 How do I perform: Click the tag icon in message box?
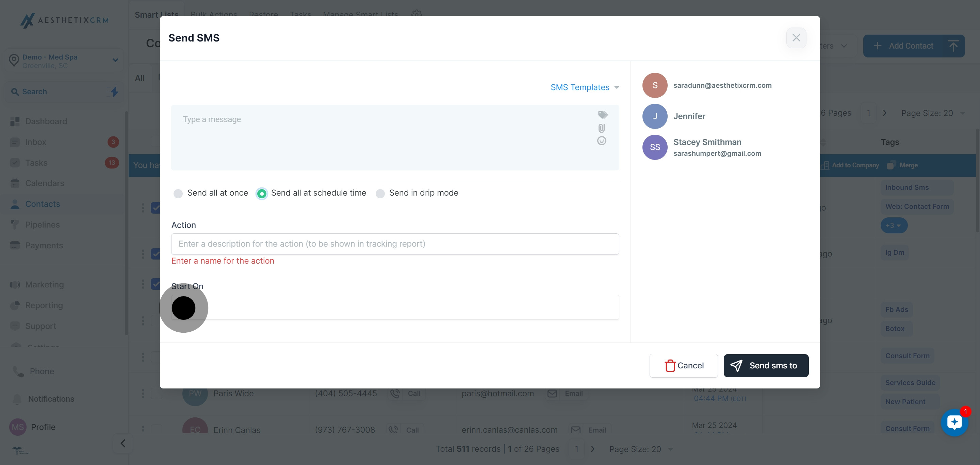coord(603,115)
